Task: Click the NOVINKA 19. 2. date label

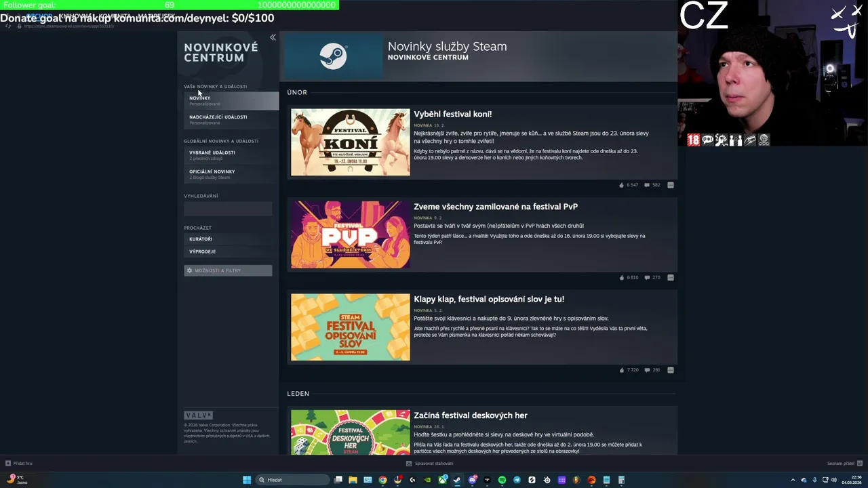Action: pos(429,125)
